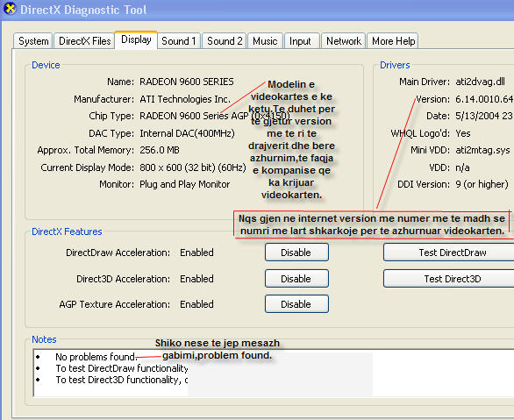
Task: Switch to the Music tab
Action: (265, 41)
